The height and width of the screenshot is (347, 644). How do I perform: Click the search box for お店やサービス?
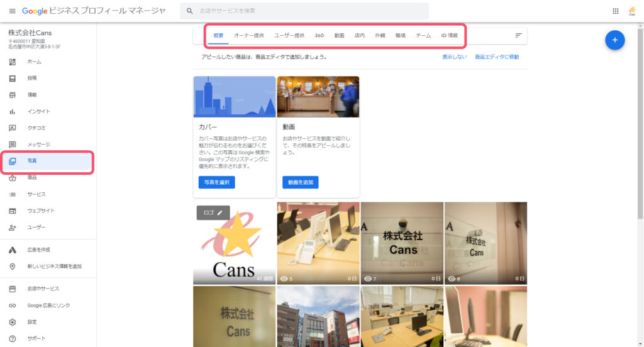click(308, 11)
